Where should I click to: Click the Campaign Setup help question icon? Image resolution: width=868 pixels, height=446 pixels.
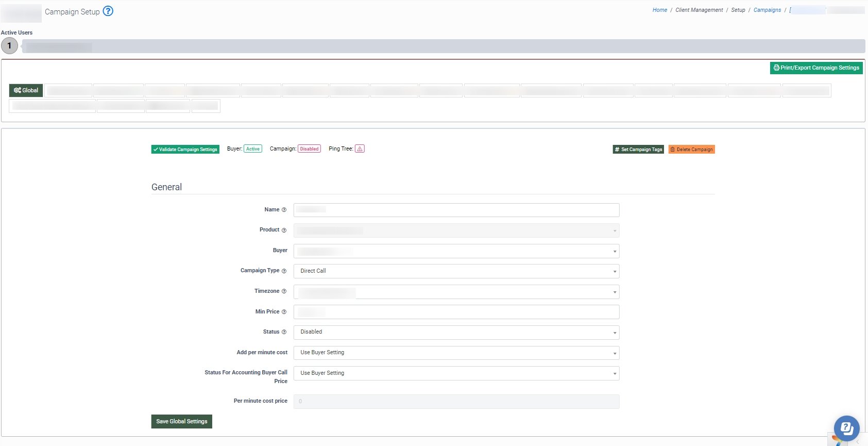(108, 11)
